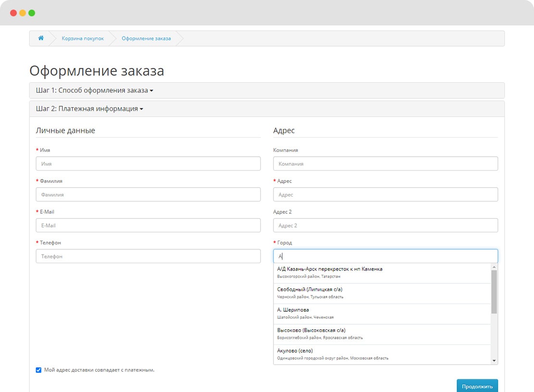Click the green maximize window button

(x=32, y=13)
